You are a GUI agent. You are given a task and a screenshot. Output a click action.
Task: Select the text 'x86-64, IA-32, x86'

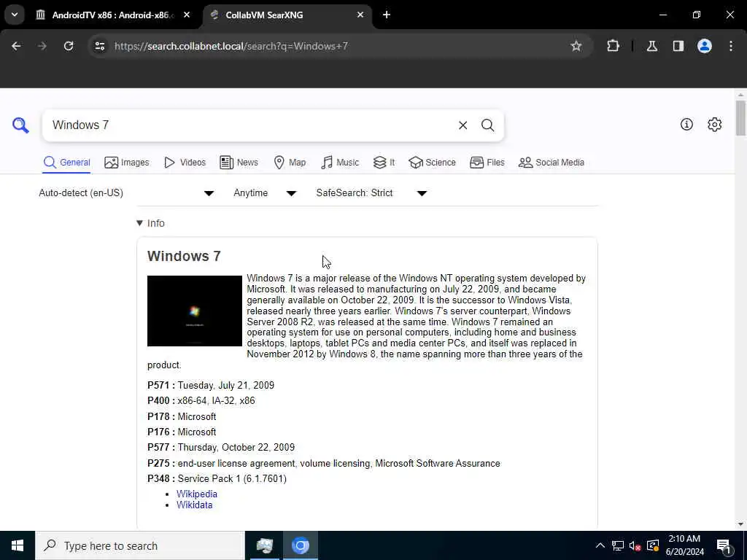click(216, 400)
